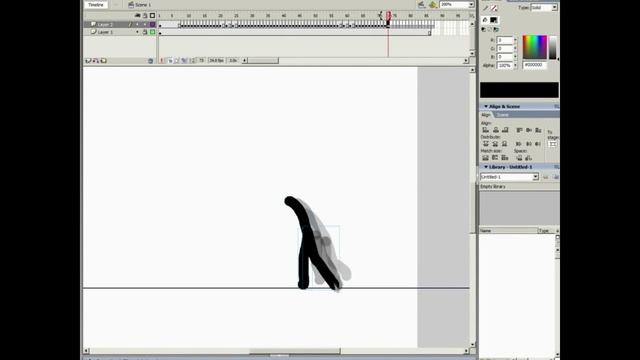This screenshot has height=360, width=640.
Task: Click the Swap Colors button
Action: click(x=496, y=29)
